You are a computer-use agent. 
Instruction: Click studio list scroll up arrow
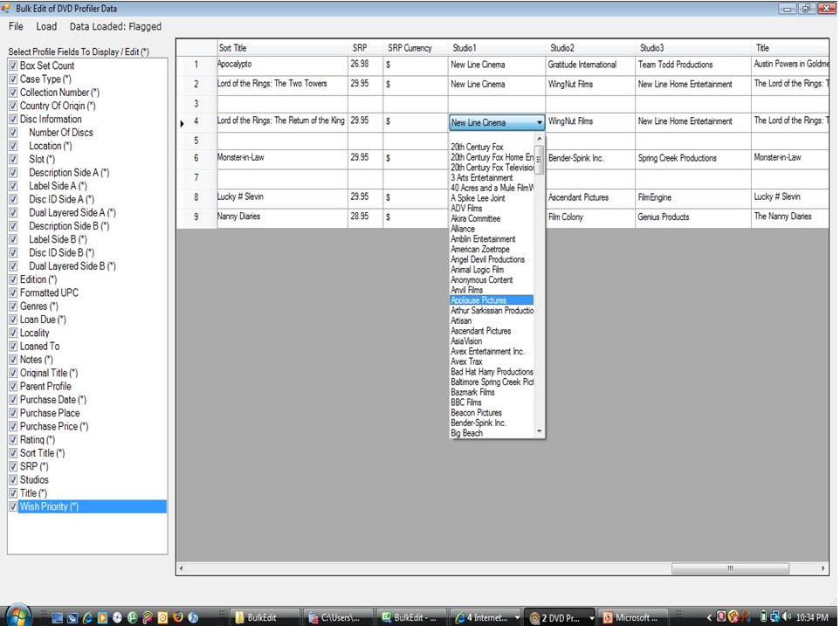click(540, 139)
